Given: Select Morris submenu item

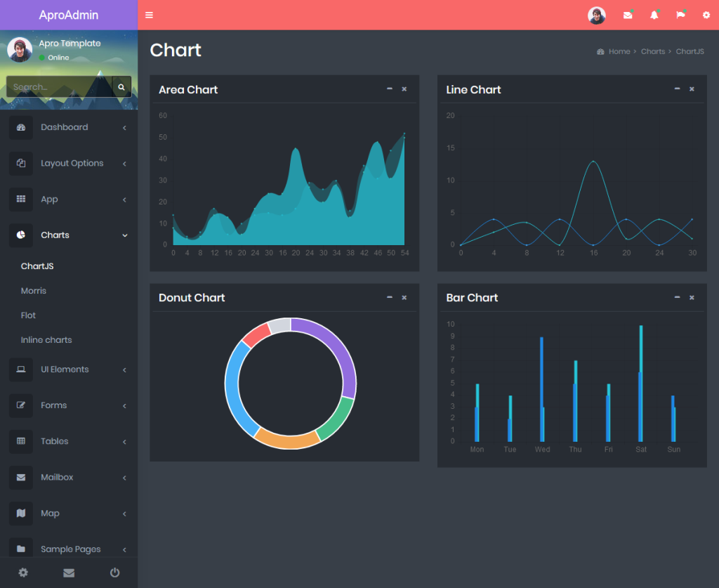Looking at the screenshot, I should click(x=34, y=291).
